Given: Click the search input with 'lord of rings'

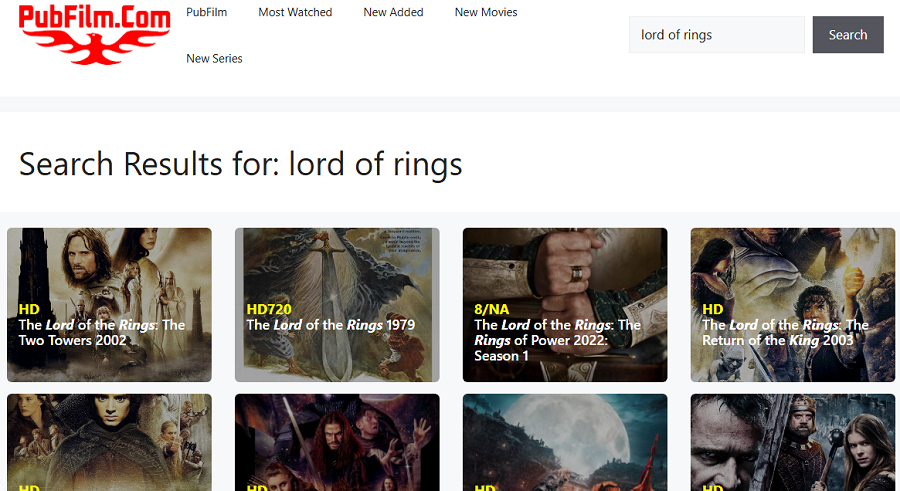Looking at the screenshot, I should tap(716, 34).
